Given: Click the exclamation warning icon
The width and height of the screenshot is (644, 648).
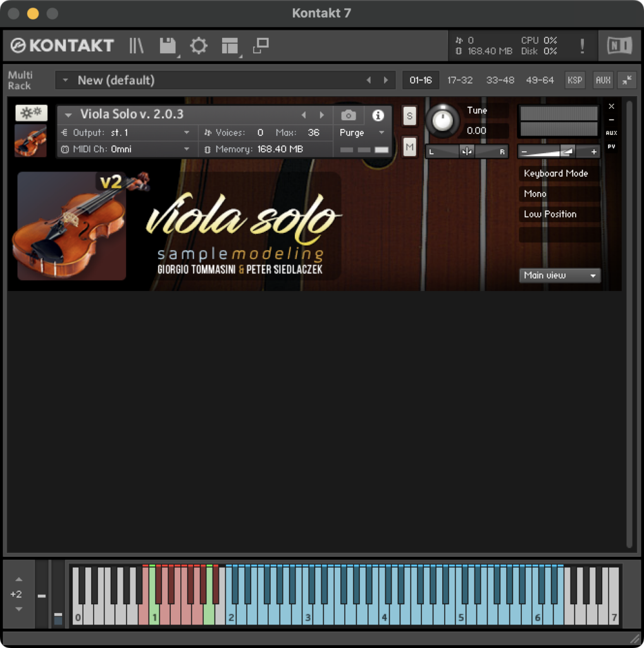Looking at the screenshot, I should click(582, 46).
